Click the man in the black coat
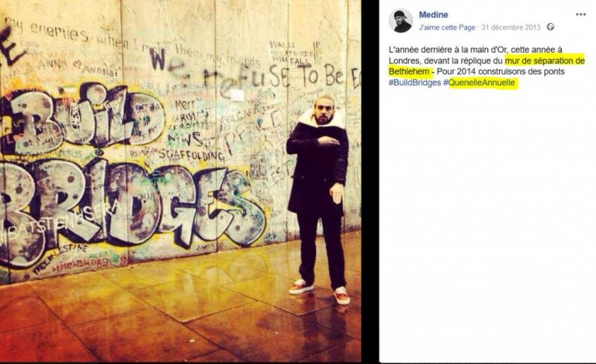 coord(320,198)
